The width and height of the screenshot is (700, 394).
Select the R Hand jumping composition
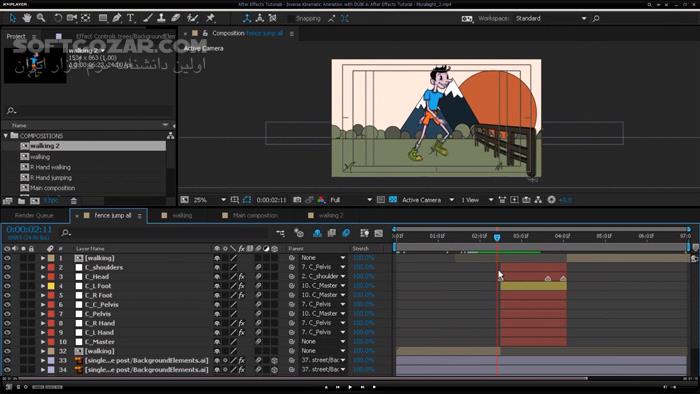(50, 177)
